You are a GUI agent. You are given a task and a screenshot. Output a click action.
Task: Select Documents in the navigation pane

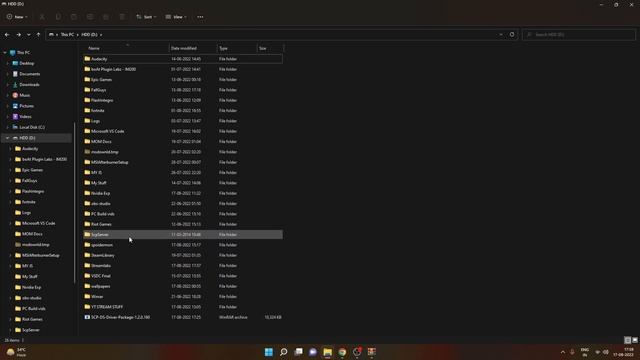coord(29,74)
